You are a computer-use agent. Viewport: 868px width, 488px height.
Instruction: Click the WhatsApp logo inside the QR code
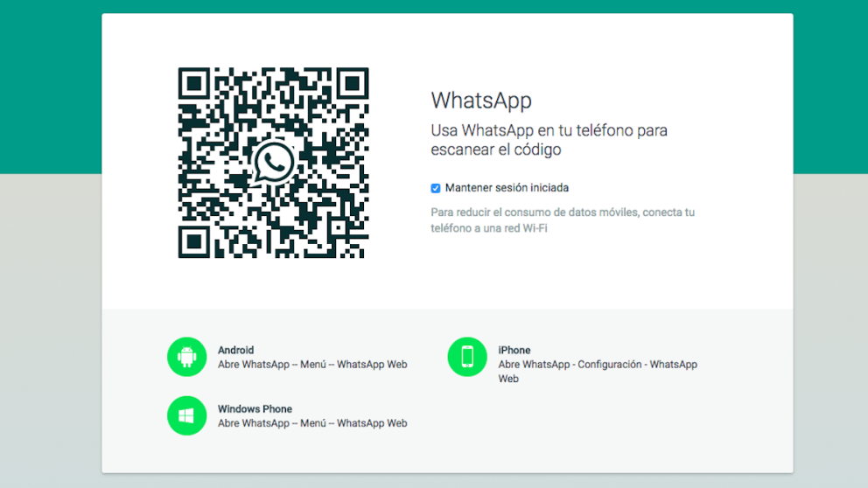274,163
